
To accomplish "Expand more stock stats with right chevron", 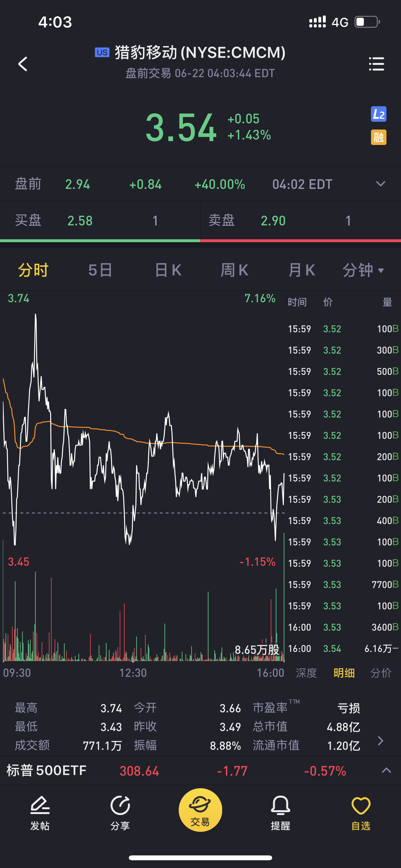I will click(380, 741).
